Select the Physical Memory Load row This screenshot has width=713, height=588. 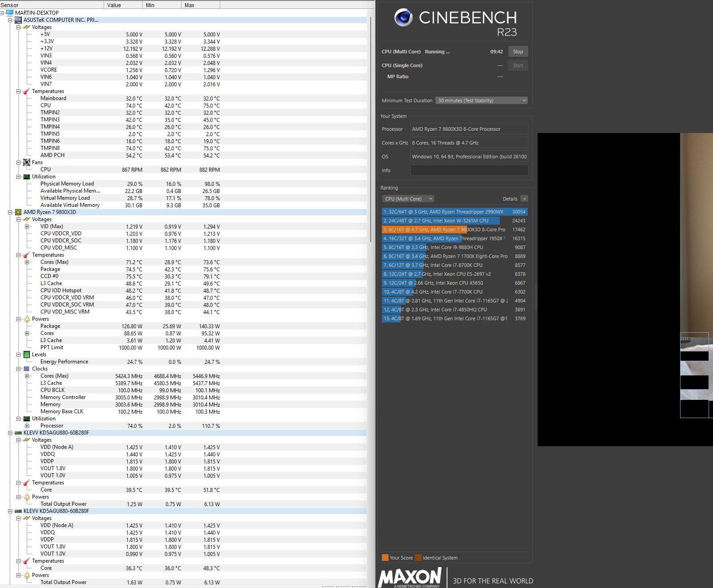(183, 184)
